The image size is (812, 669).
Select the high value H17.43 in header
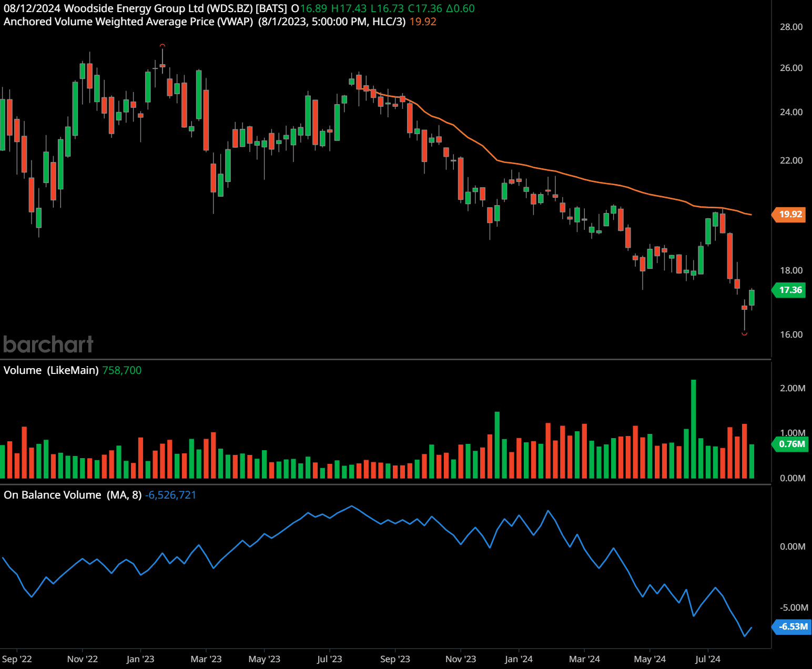[x=349, y=8]
